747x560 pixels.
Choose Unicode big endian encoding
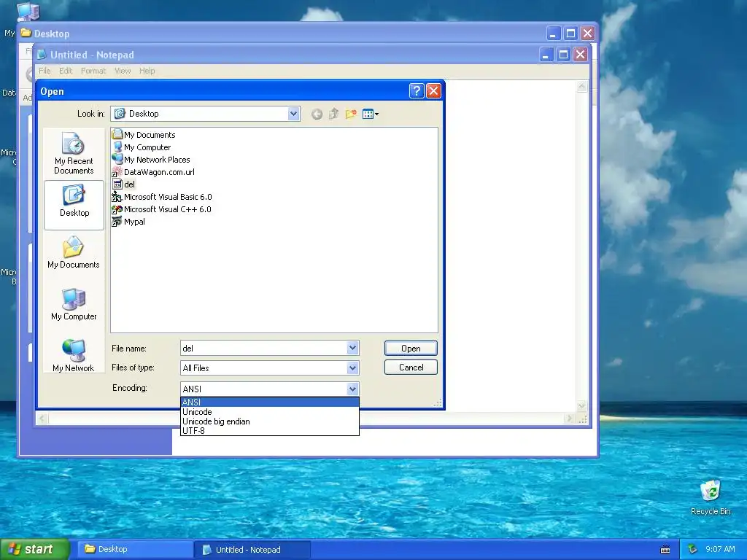pyautogui.click(x=270, y=421)
